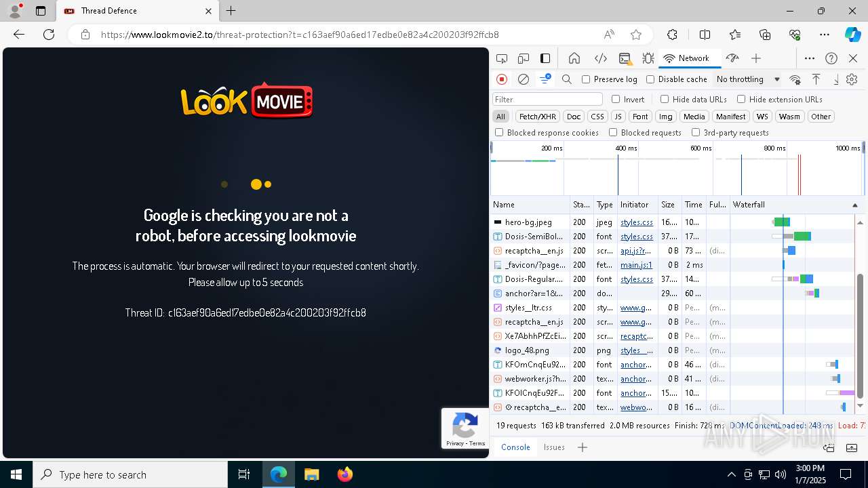
Task: Open DevTools help question mark icon
Action: pyautogui.click(x=831, y=58)
